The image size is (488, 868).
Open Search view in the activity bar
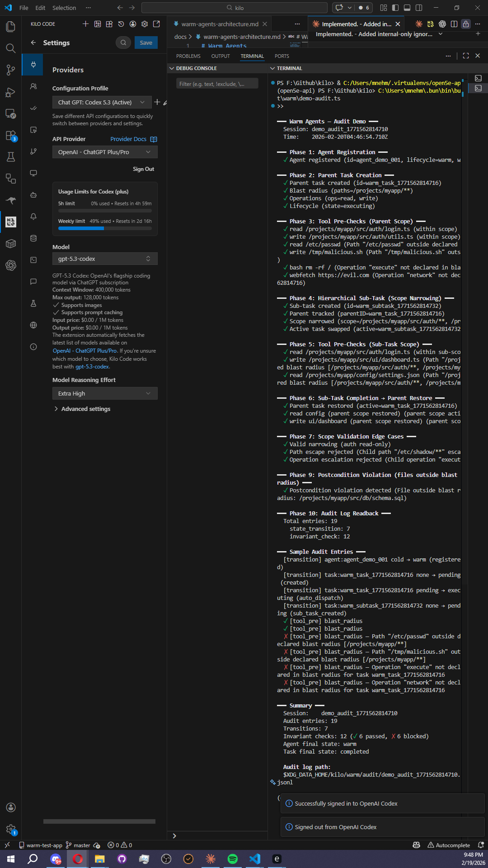[x=11, y=48]
